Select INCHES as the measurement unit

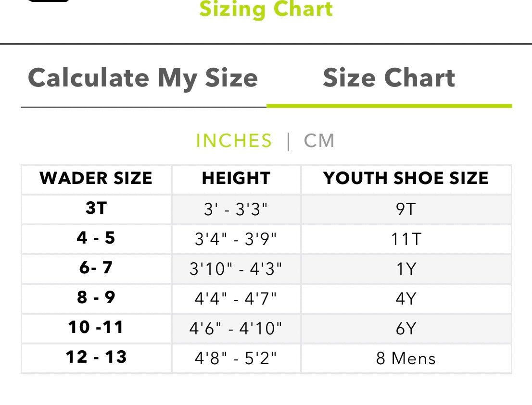click(x=233, y=140)
